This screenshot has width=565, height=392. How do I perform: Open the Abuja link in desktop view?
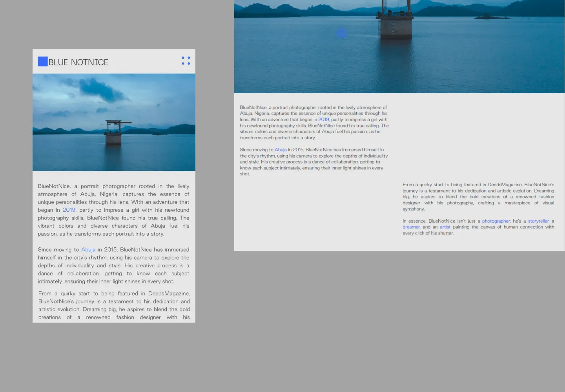pyautogui.click(x=281, y=150)
